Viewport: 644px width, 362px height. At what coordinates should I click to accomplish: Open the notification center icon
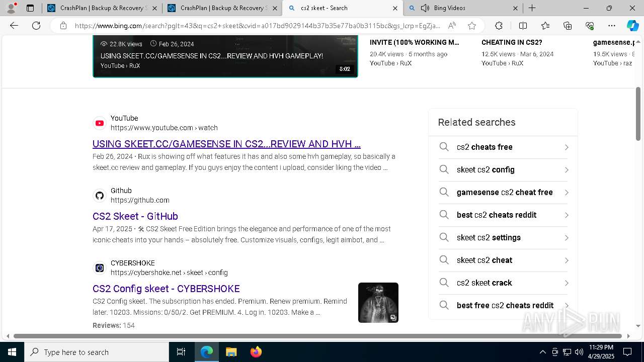tap(627, 352)
